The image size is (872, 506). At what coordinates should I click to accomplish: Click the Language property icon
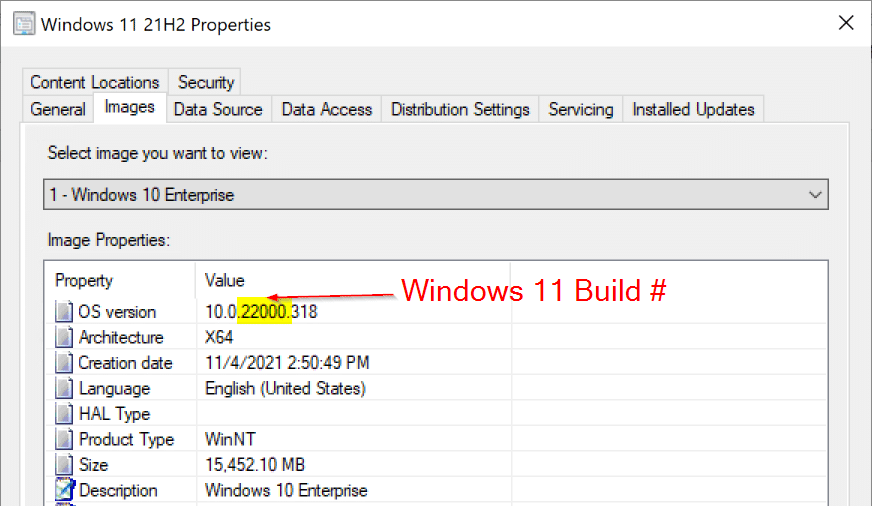pyautogui.click(x=65, y=389)
